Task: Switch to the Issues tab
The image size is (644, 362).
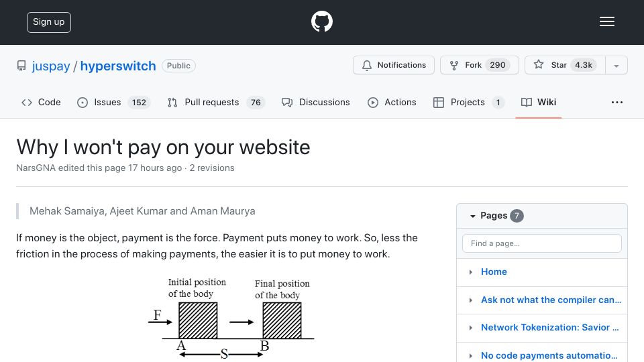Action: point(114,102)
